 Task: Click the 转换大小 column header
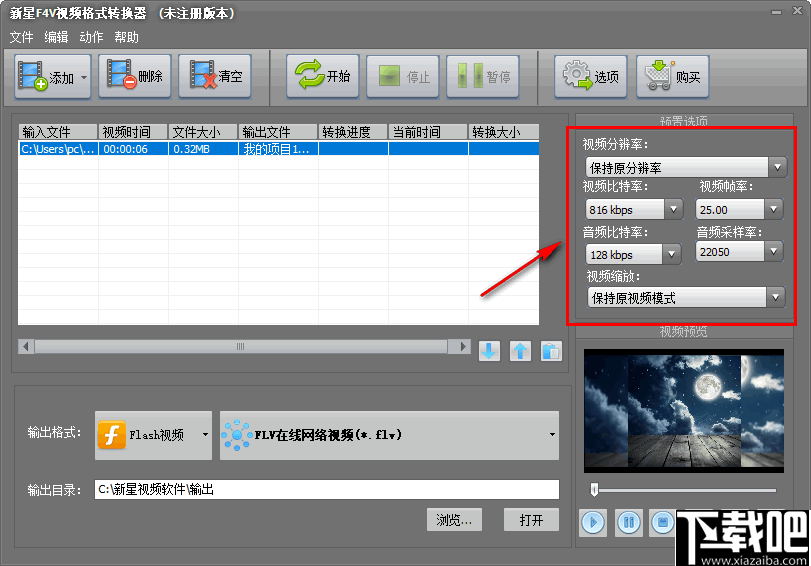503,132
